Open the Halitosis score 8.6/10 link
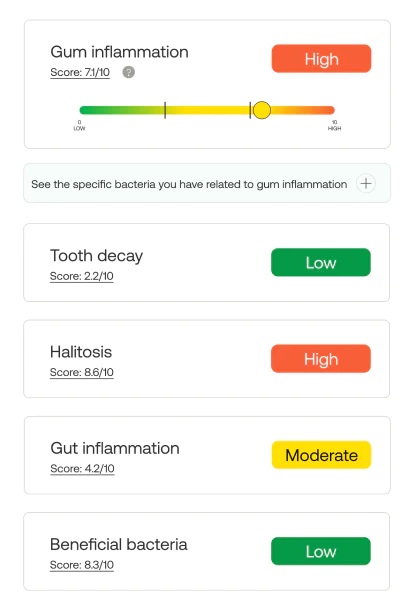The width and height of the screenshot is (415, 608). coord(81,373)
